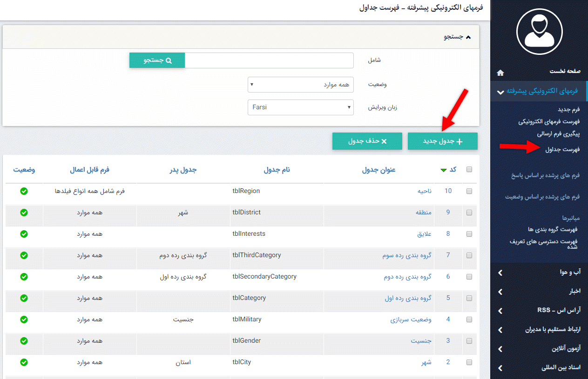Open the وضعیت dropdown showing همه موارد

tap(300, 84)
